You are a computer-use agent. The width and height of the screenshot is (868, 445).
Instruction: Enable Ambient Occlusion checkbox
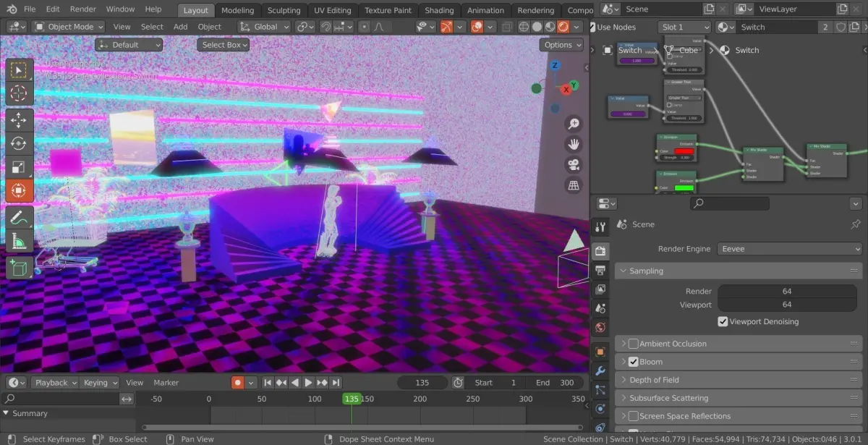pos(634,344)
